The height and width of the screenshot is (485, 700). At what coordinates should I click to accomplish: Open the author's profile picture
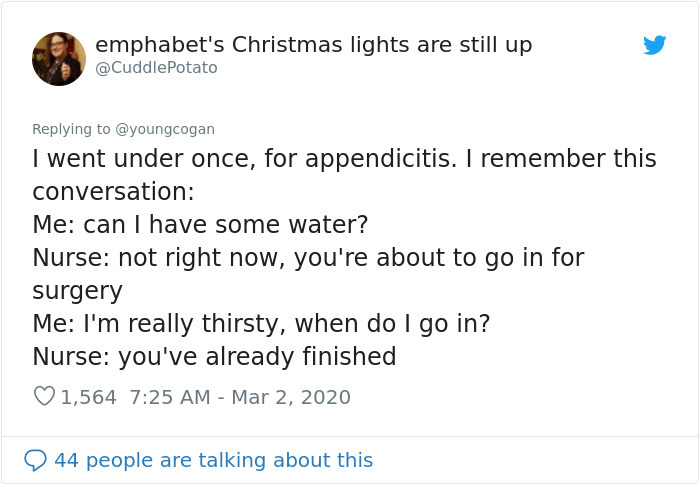point(58,58)
